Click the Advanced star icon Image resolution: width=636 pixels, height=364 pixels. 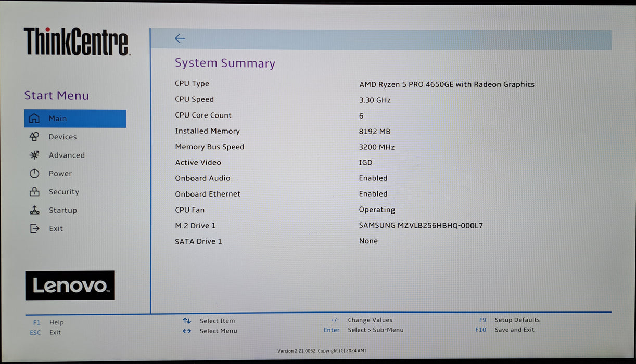coord(34,155)
